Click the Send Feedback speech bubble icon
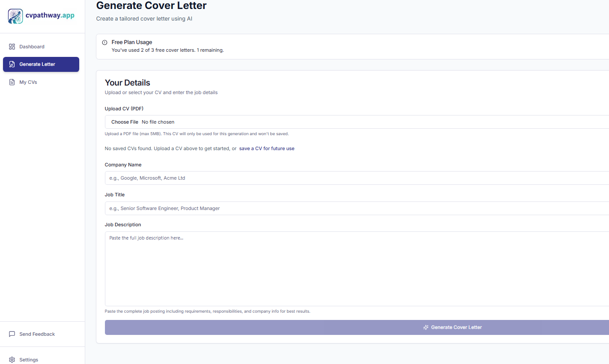 point(12,334)
